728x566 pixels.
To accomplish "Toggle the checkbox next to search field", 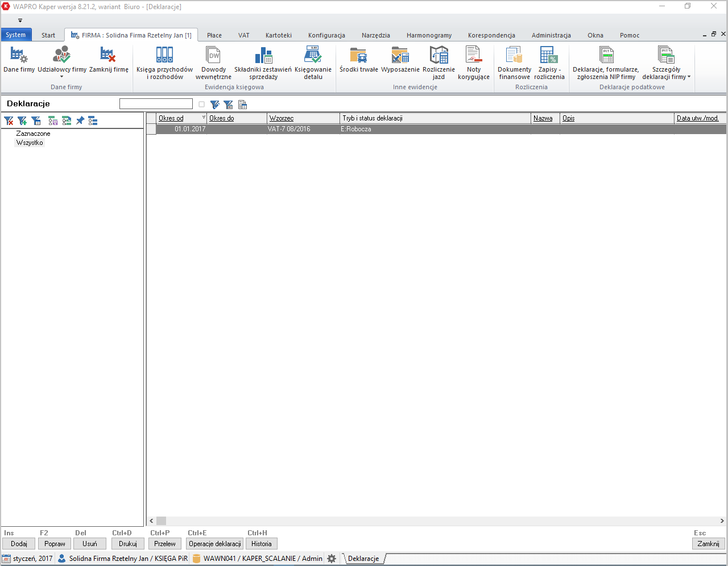I will pos(201,105).
